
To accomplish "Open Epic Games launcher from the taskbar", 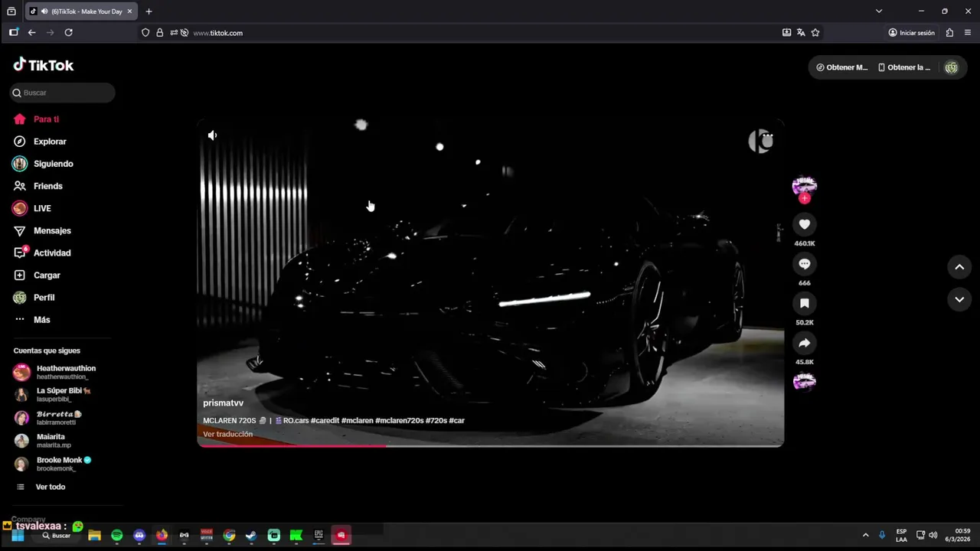I will [x=318, y=536].
